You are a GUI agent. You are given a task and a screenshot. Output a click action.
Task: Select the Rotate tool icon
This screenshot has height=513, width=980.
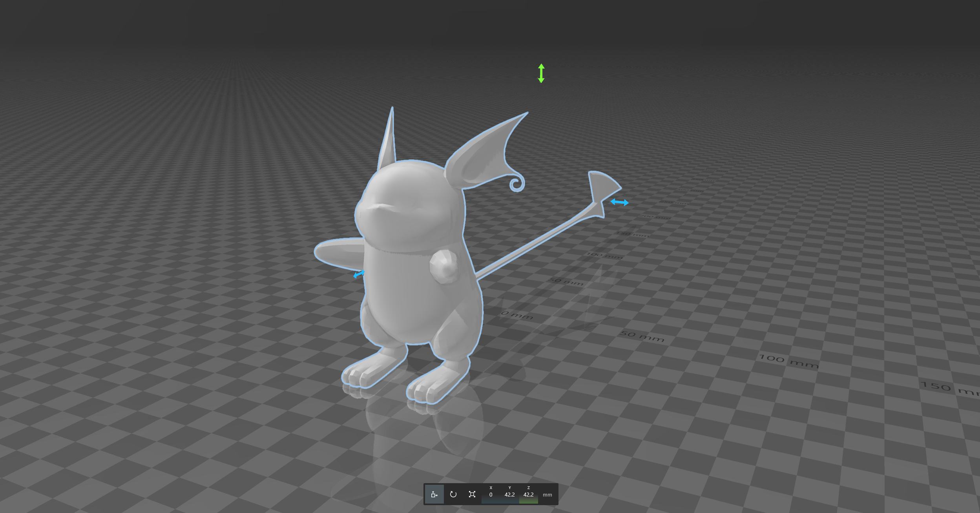pos(453,494)
